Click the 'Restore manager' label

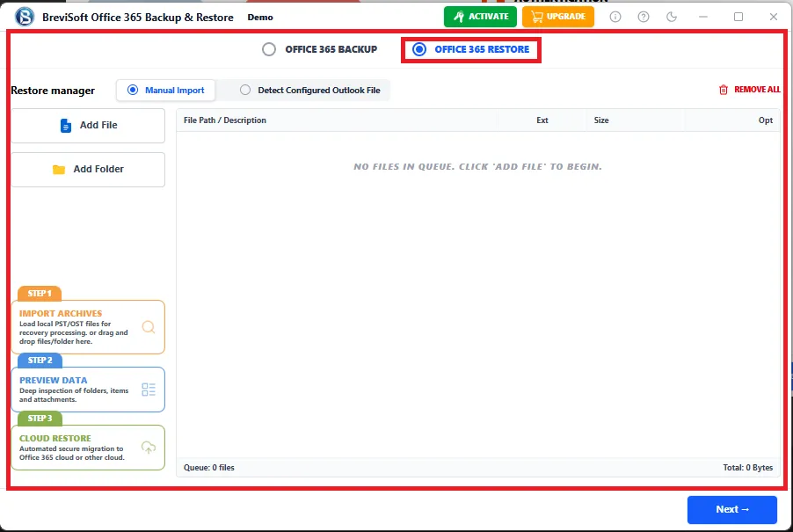(x=53, y=91)
